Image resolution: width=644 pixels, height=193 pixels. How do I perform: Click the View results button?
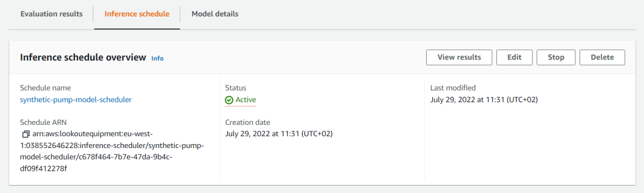coord(459,57)
